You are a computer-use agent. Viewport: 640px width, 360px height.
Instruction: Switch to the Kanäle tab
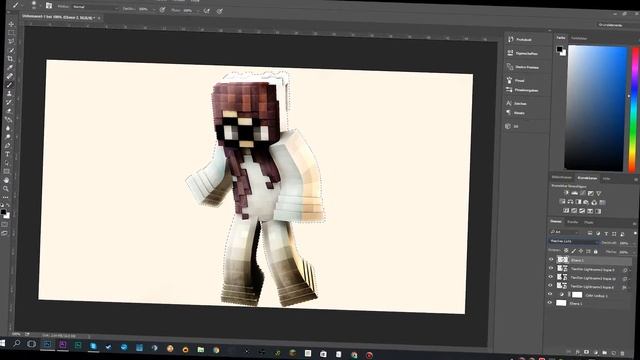click(x=572, y=222)
